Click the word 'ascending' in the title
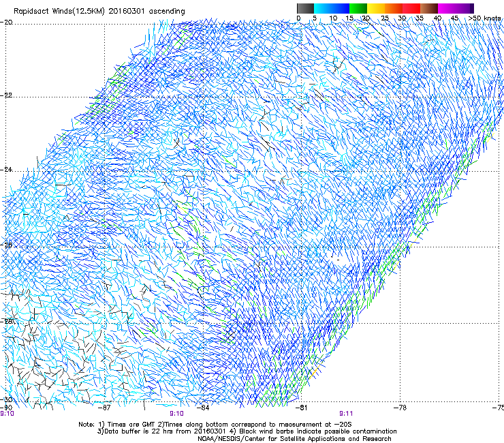The height and width of the screenshot is (443, 504). 167,12
